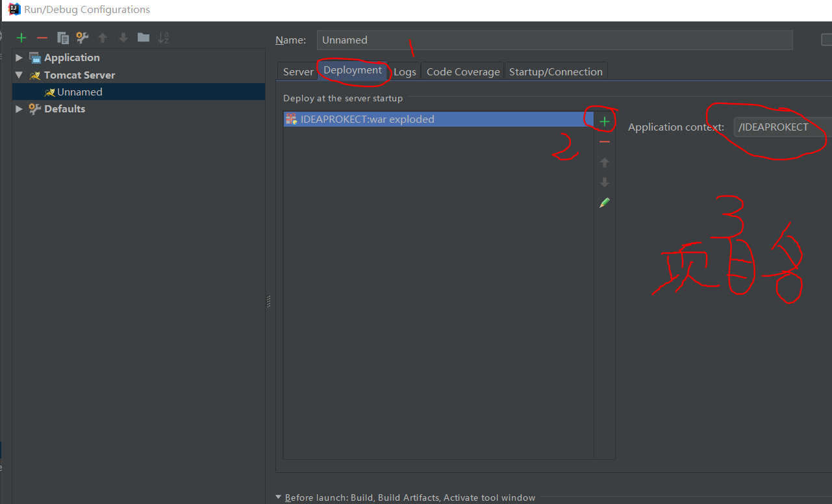Edit artifact with green pencil icon
This screenshot has width=832, height=504.
[x=605, y=203]
